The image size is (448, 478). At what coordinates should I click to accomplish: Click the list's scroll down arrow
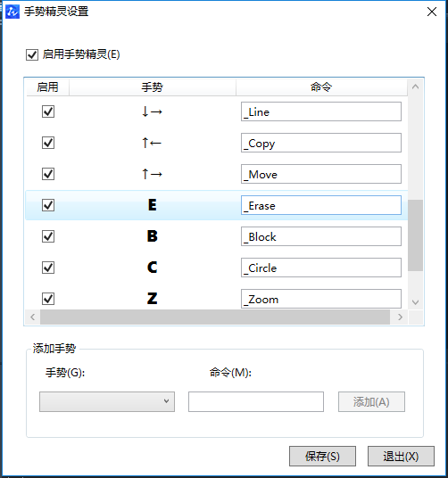click(x=415, y=302)
